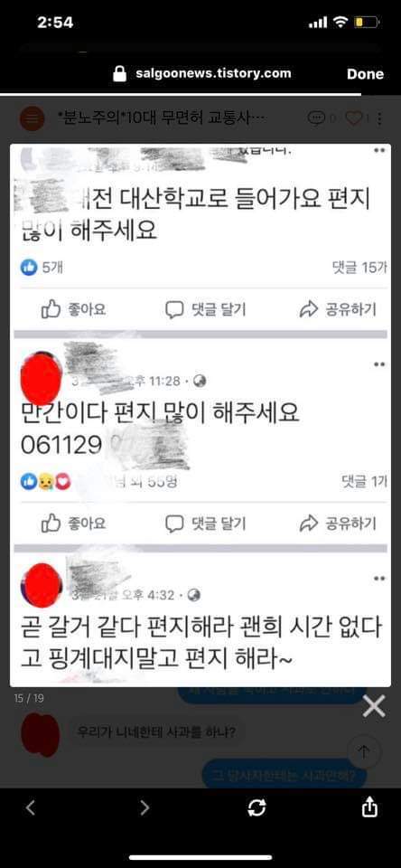Open the share sheet icon
Viewport: 401px width, 868px height.
click(369, 807)
